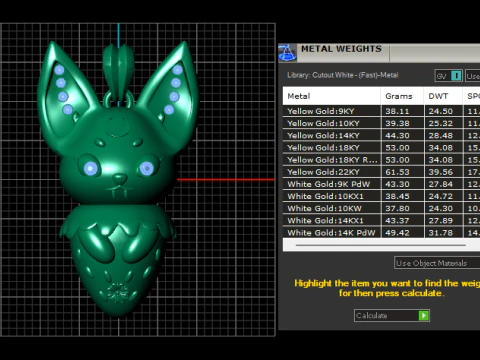Click the 43.30 grams value
This screenshot has width=480, height=360.
pos(397,184)
